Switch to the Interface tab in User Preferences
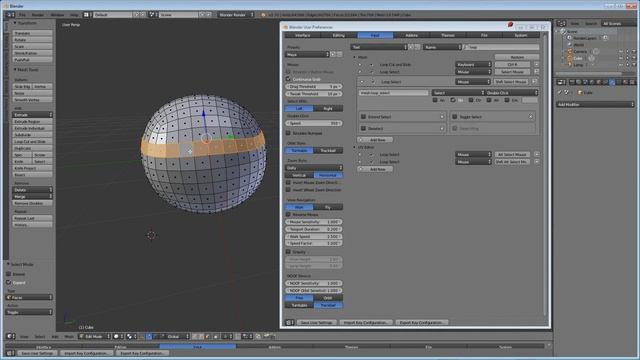This screenshot has width=640, height=360. (x=302, y=36)
